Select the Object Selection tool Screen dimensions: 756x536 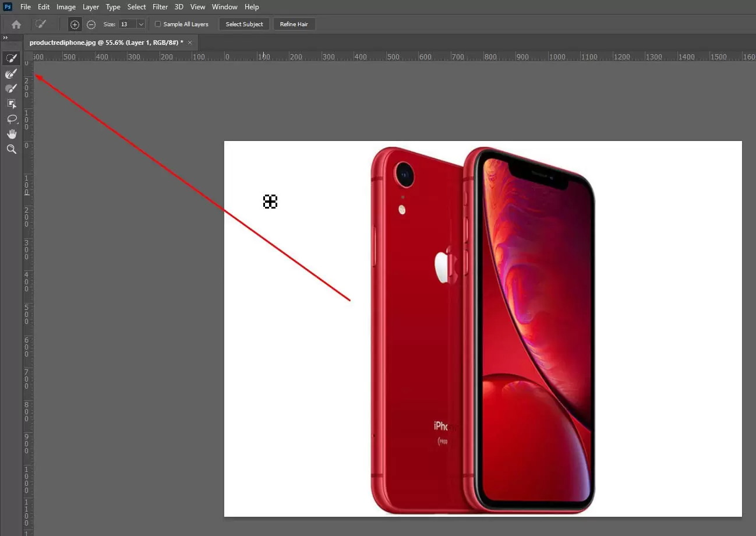11,104
